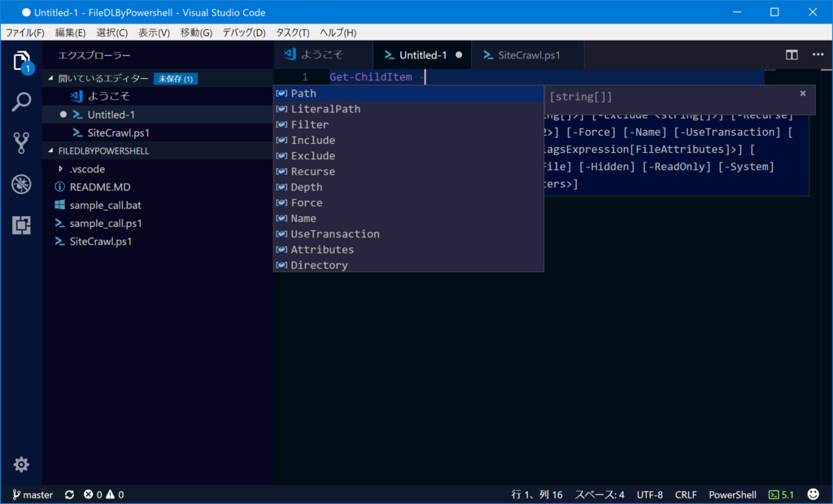Switch to the Untitled-1 editor tab
Image resolution: width=833 pixels, height=504 pixels.
click(422, 54)
